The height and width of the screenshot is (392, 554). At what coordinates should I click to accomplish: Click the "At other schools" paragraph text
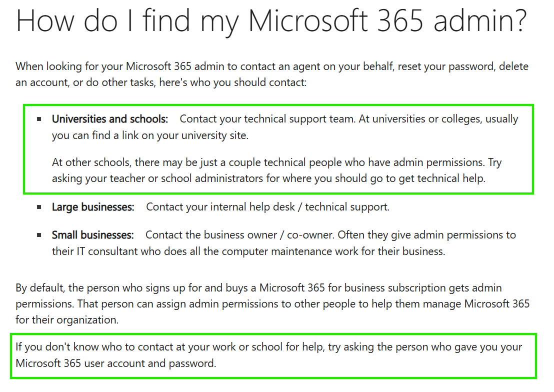(x=276, y=170)
